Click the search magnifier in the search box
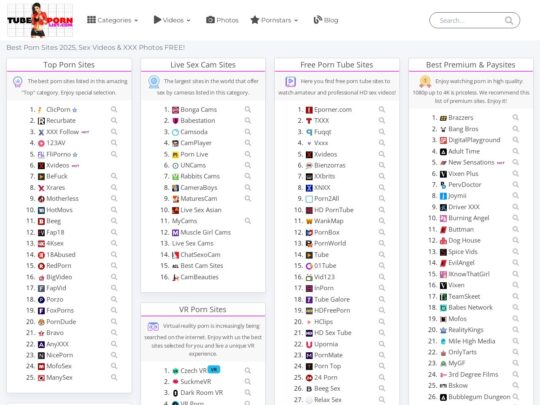Screen dimensions: 540x405 (509, 20)
